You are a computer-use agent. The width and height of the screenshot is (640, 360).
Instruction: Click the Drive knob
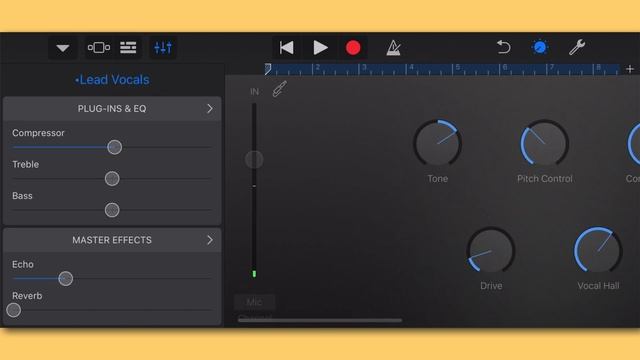(491, 250)
